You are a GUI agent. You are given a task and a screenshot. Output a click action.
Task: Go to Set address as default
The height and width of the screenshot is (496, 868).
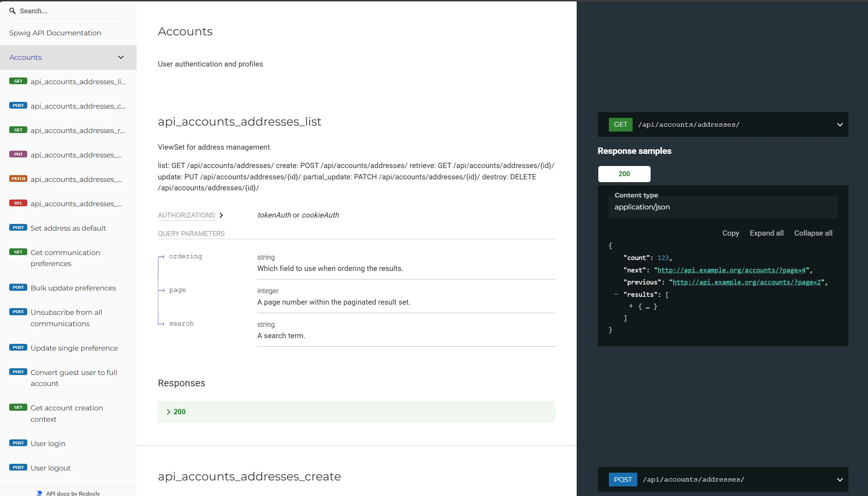coord(68,228)
